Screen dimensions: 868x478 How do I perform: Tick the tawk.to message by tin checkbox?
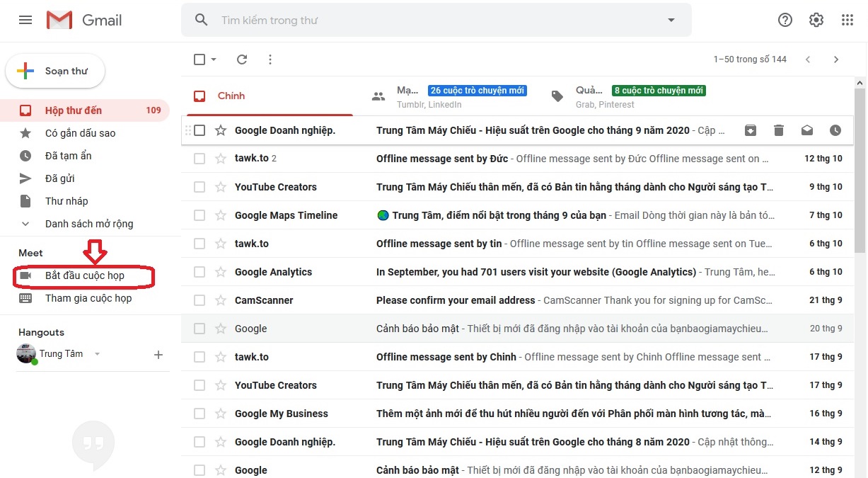199,244
